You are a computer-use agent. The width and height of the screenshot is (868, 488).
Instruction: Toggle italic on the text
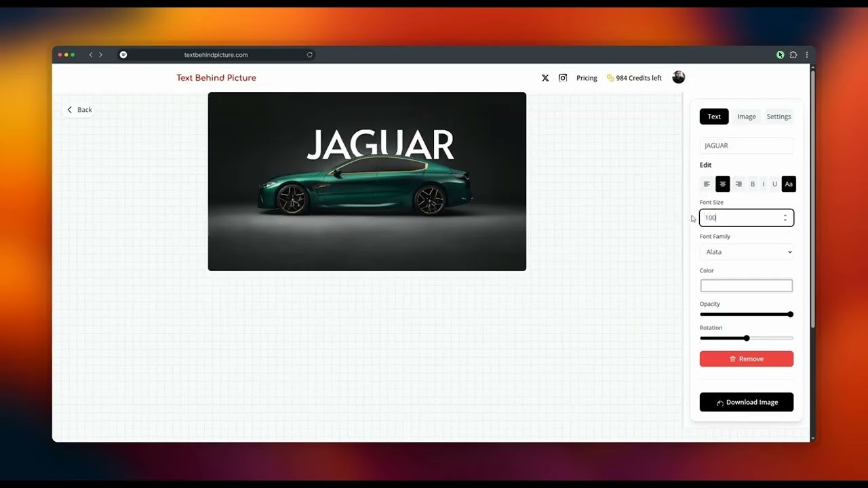pyautogui.click(x=764, y=184)
